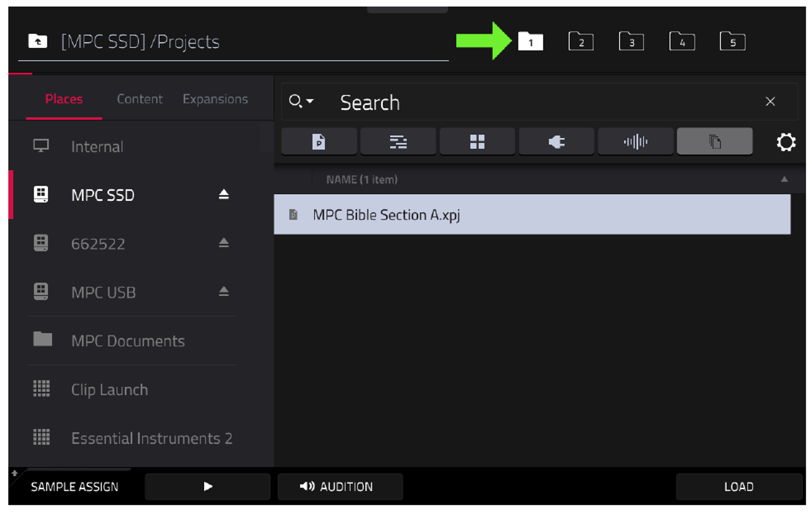This screenshot has width=812, height=515.
Task: Select MPC SSD drive
Action: 103,195
